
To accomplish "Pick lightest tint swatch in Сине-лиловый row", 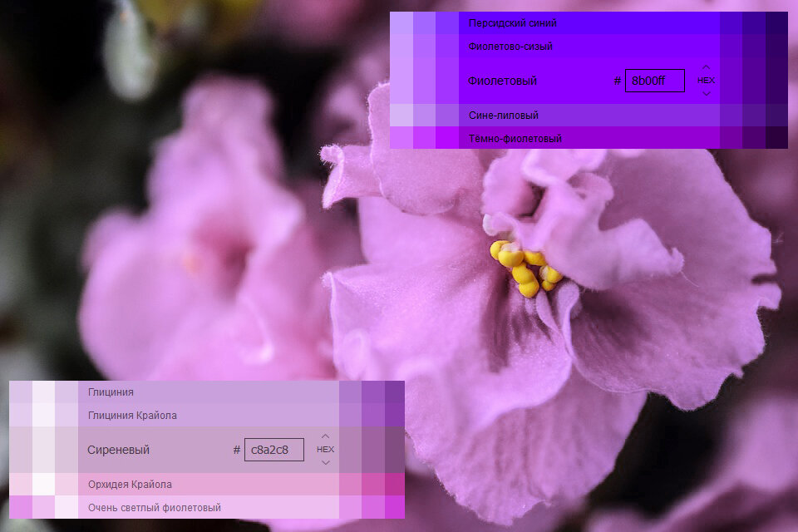I will [401, 116].
